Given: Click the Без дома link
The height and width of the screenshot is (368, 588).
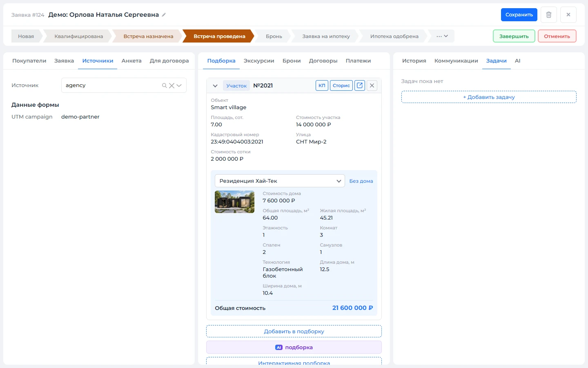Looking at the screenshot, I should [361, 181].
